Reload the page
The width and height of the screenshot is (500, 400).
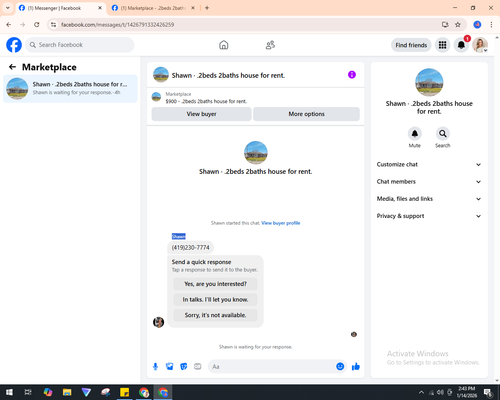[x=37, y=25]
